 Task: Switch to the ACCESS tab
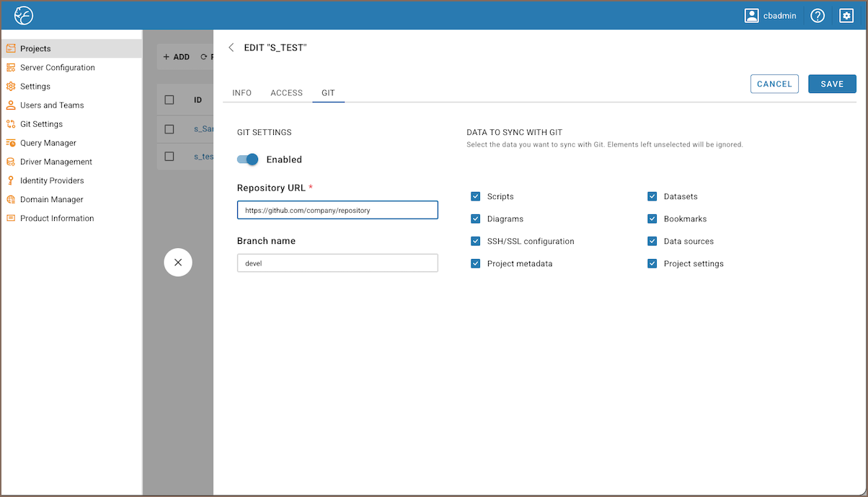tap(286, 93)
